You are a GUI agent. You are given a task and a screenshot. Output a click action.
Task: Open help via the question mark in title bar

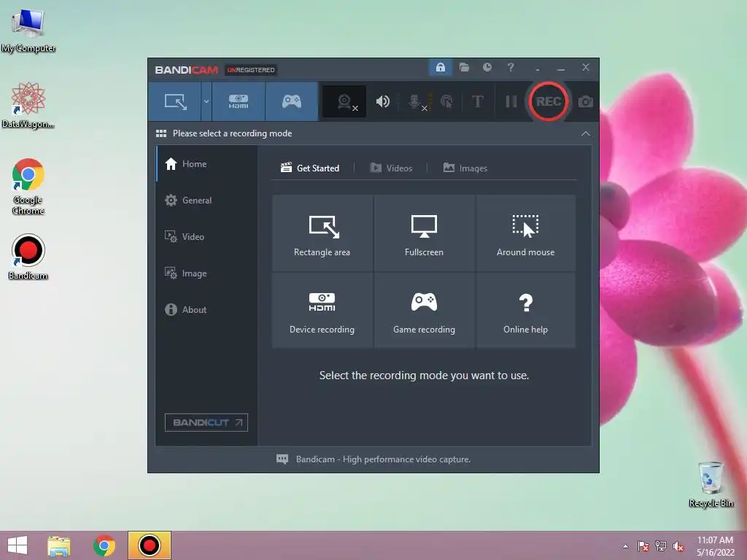pyautogui.click(x=511, y=68)
